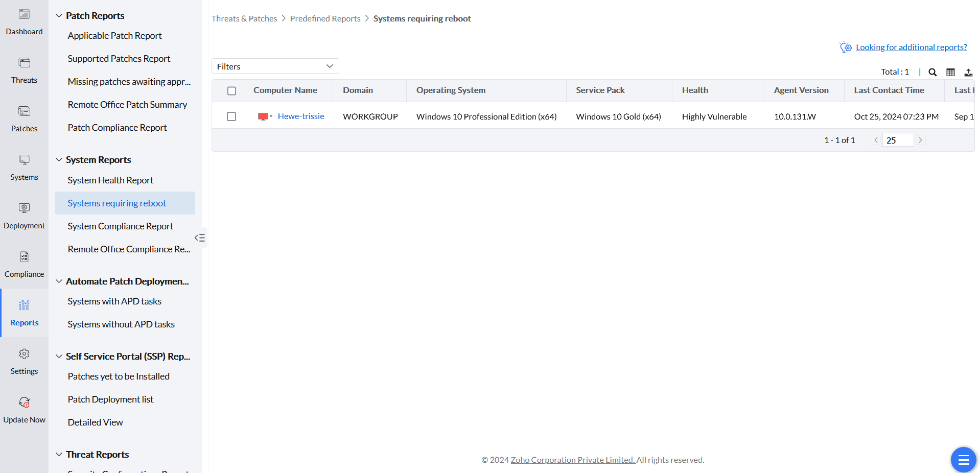The height and width of the screenshot is (473, 980).
Task: Open the Systems section icon
Action: point(24,160)
